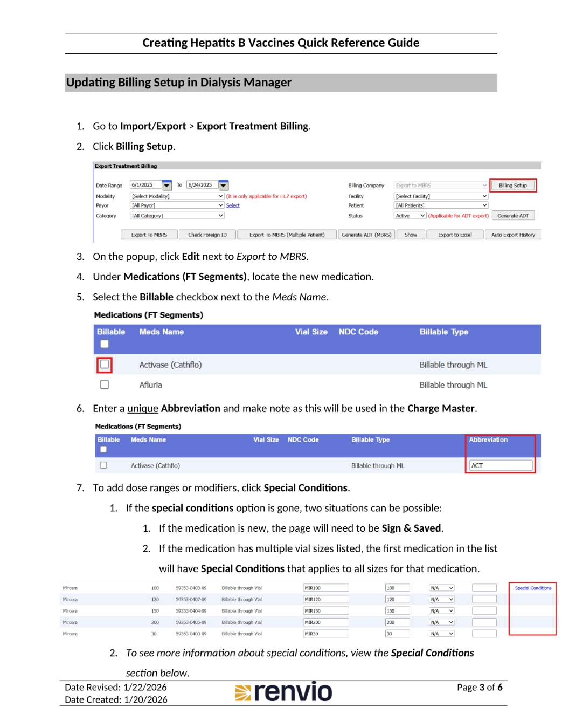
Task: Click Afluria's Billable through ML text
Action: [x=453, y=385]
